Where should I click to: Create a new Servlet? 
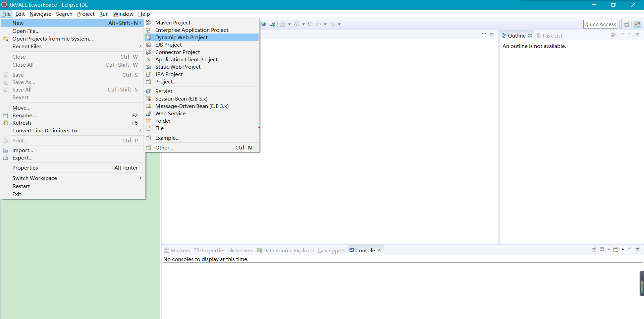pyautogui.click(x=202, y=91)
